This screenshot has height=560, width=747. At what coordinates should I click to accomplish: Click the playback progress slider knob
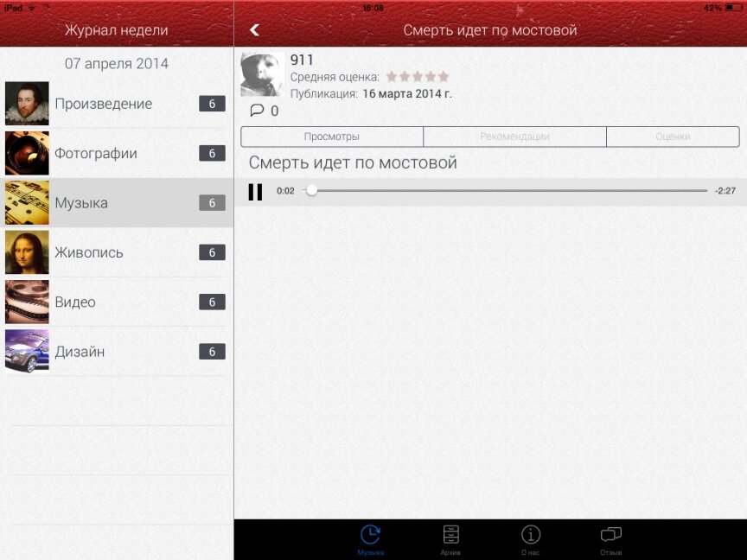point(311,190)
